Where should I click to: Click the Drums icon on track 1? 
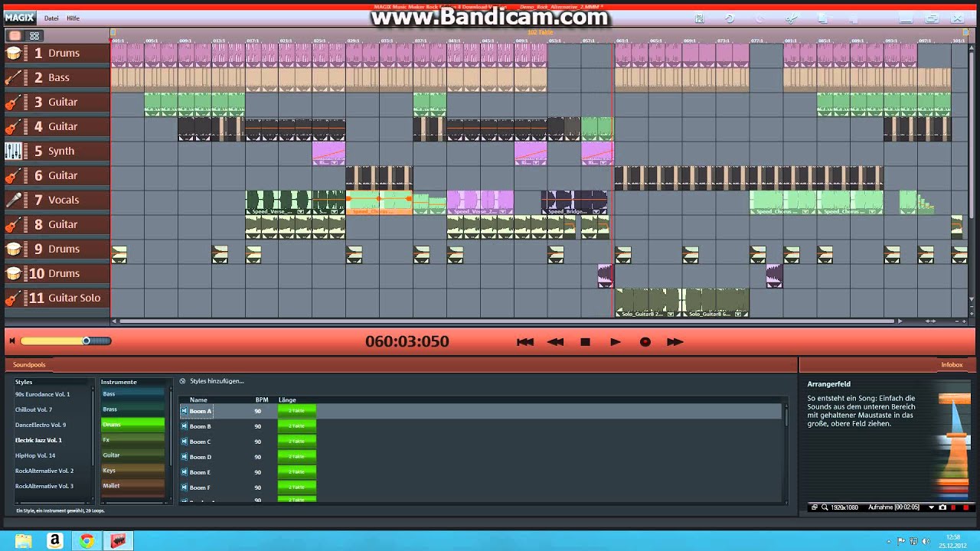point(14,53)
